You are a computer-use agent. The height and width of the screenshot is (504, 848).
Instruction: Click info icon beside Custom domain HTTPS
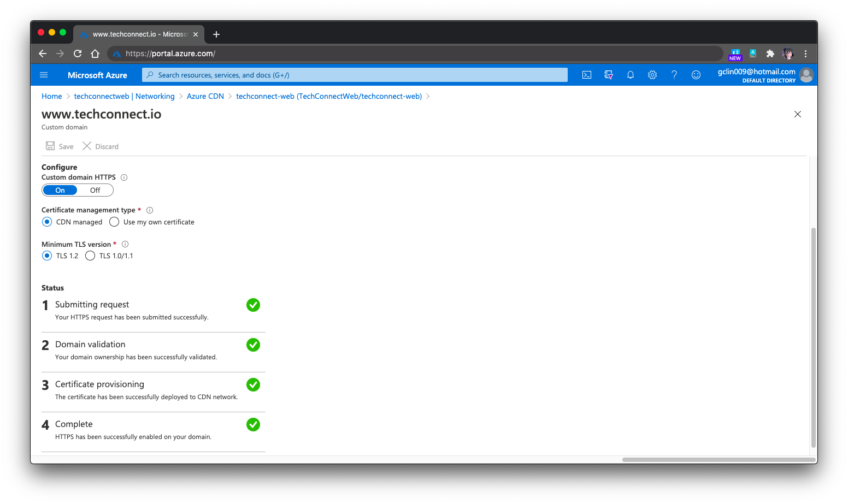tap(124, 177)
